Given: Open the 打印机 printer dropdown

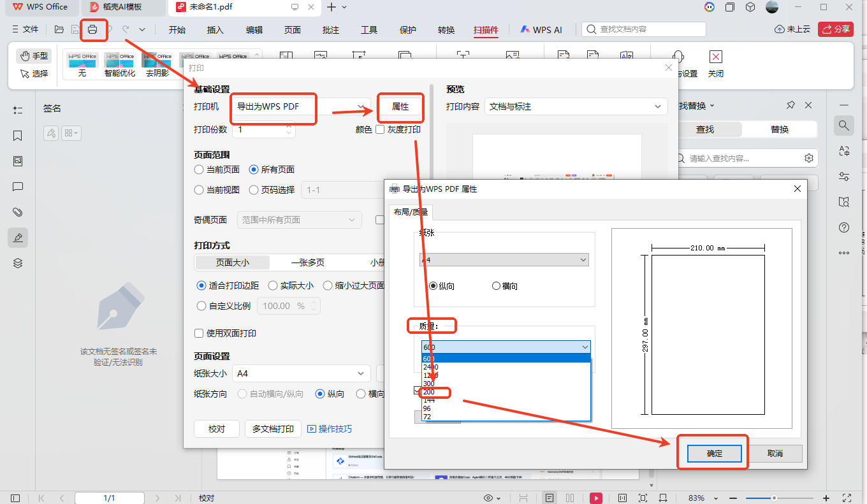Looking at the screenshot, I should 300,106.
